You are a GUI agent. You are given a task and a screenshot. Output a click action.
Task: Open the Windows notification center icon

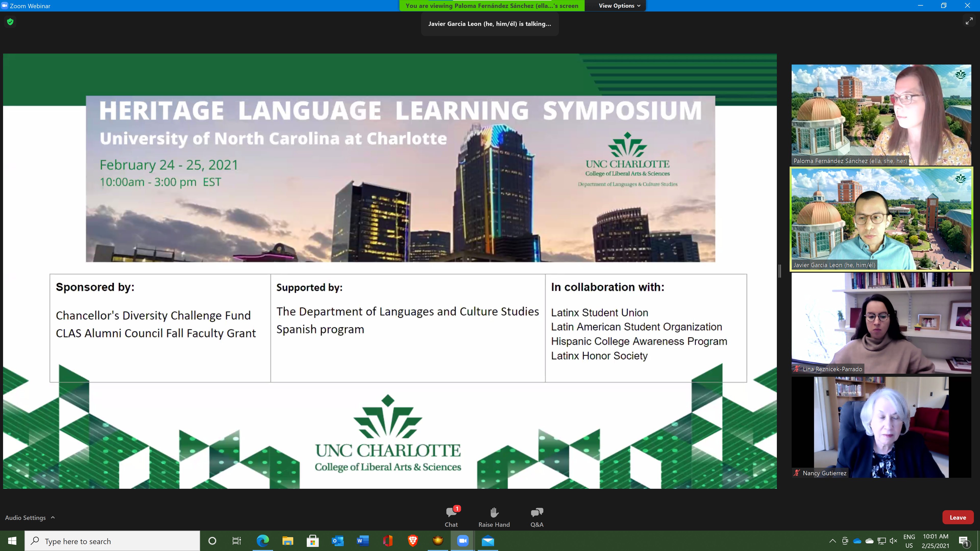click(x=963, y=541)
